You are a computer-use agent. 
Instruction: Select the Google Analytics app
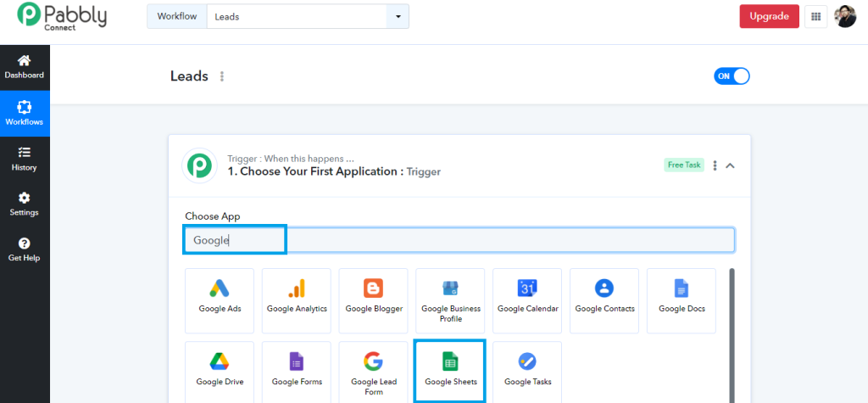(297, 301)
